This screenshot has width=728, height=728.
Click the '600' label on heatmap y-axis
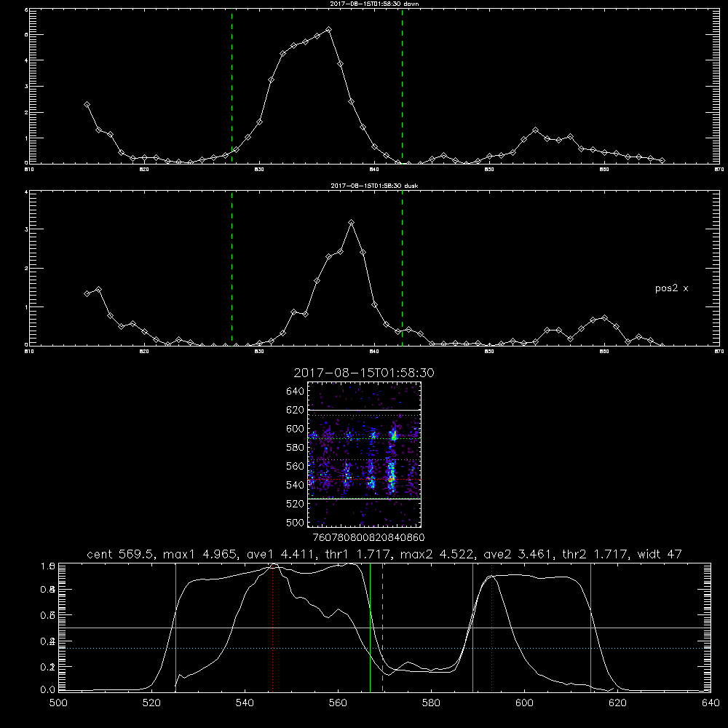point(296,429)
